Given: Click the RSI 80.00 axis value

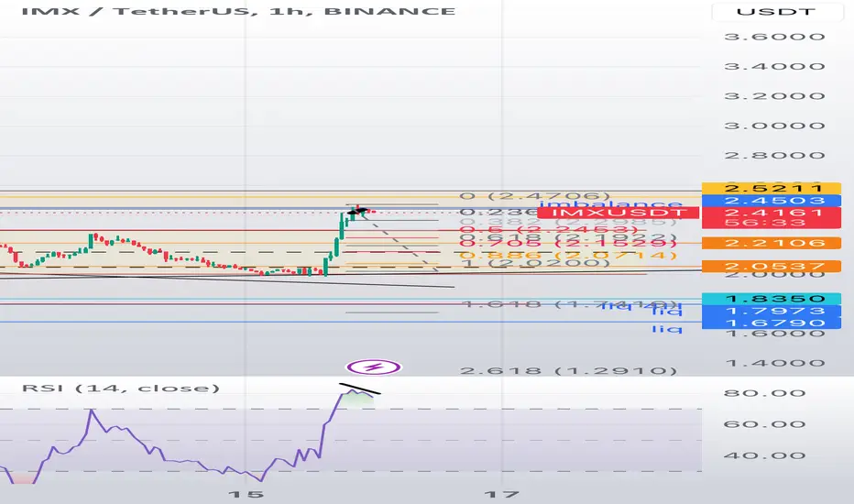Looking at the screenshot, I should 765,393.
